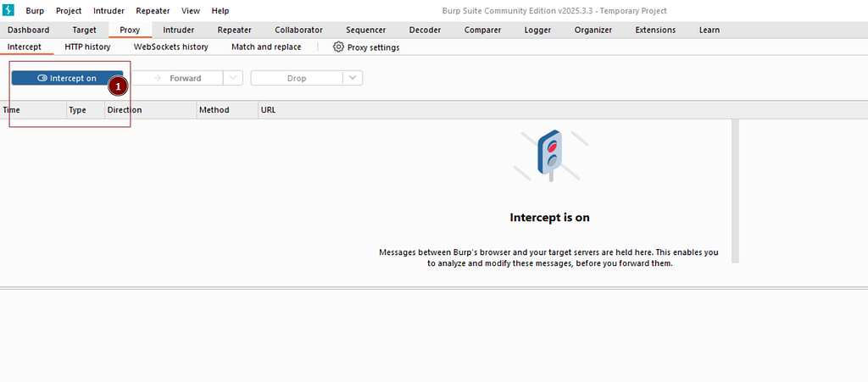Select the Proxy tab
The image size is (868, 382).
[x=130, y=30]
